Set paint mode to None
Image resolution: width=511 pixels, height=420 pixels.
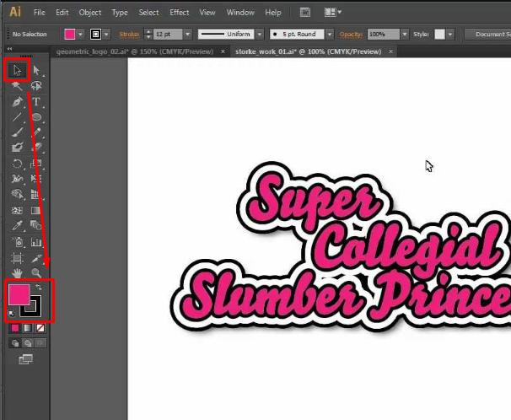pos(39,327)
